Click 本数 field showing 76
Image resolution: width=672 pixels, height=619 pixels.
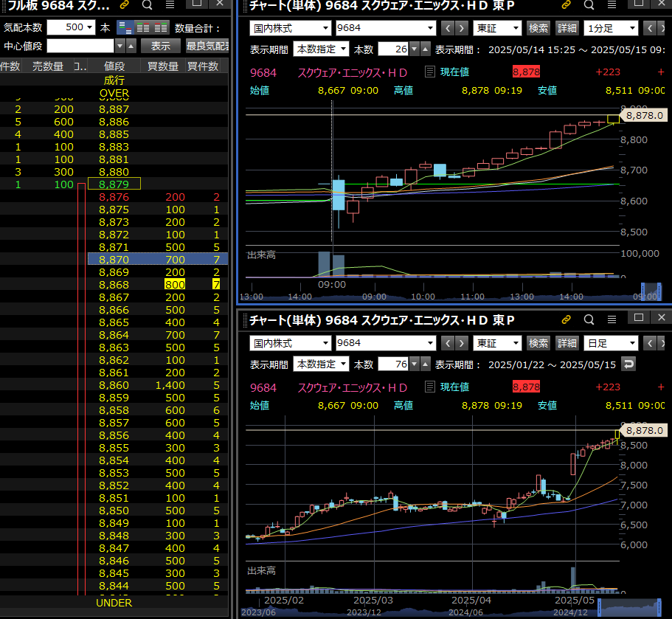click(393, 364)
